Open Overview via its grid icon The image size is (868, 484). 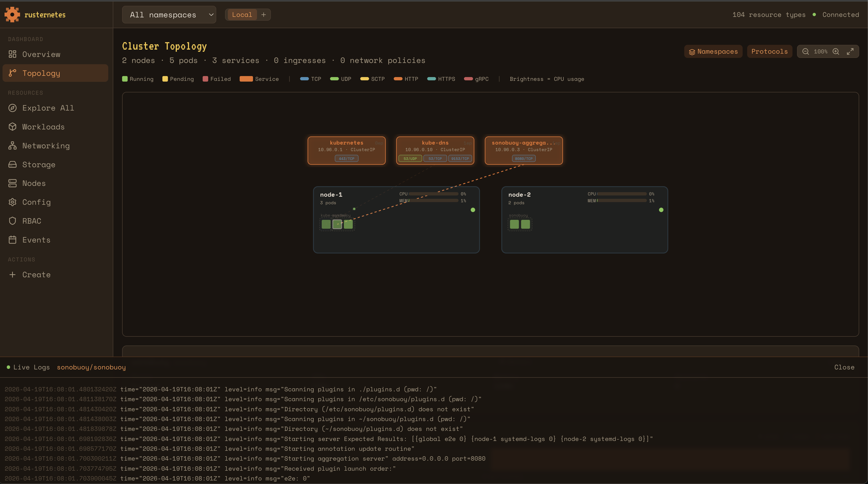click(x=13, y=54)
